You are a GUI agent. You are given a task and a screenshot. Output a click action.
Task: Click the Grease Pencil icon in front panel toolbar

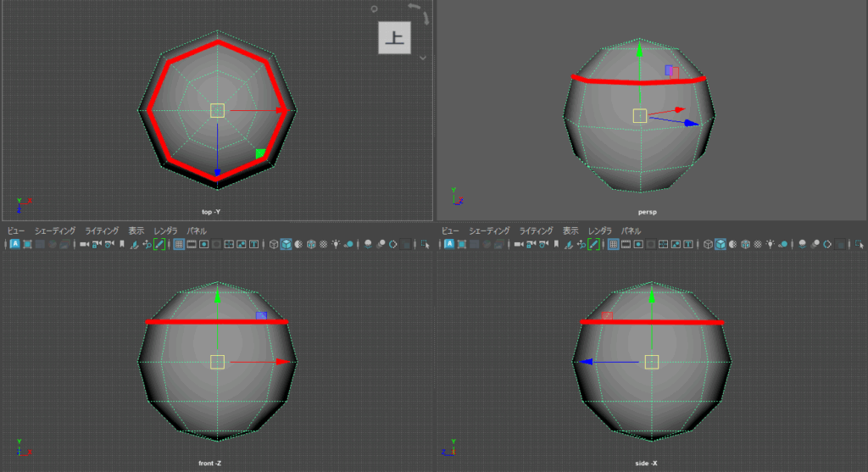(x=159, y=244)
